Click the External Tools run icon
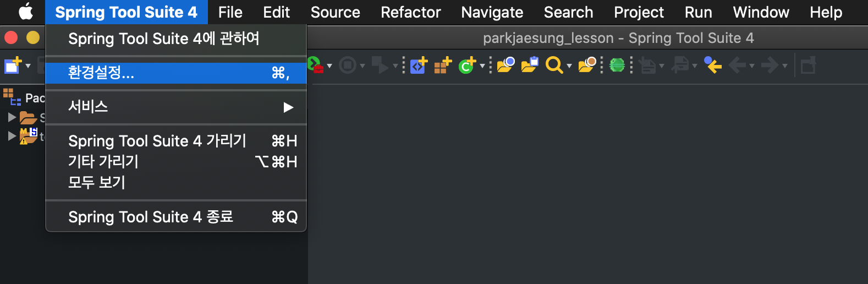Viewport: 868px width, 284px height. click(315, 65)
